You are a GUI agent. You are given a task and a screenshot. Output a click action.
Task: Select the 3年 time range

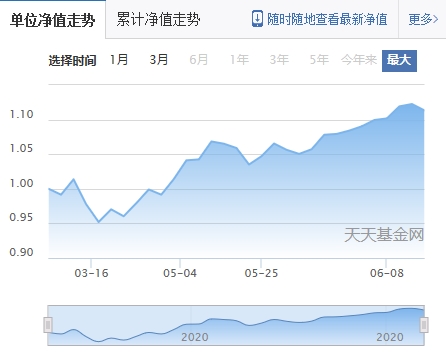(x=279, y=60)
